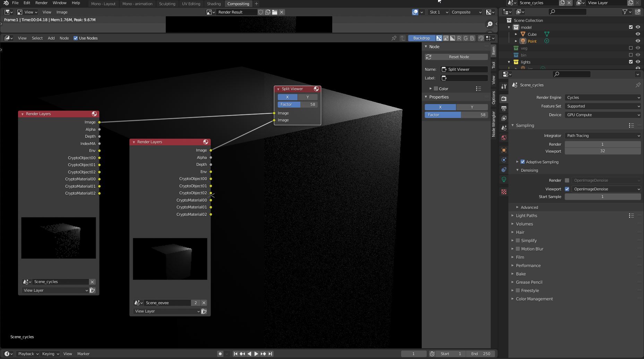
Task: Unlink Scene_cycles from its Render Layers node
Action: [92, 282]
